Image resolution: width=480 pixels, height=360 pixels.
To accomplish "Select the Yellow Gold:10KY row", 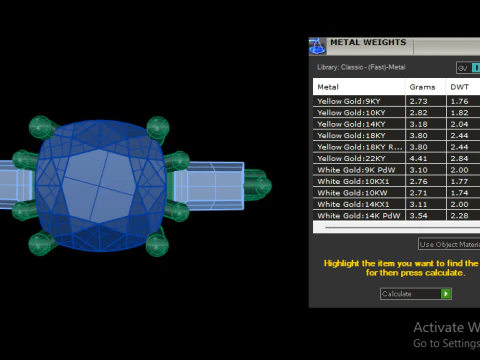I will coord(396,113).
